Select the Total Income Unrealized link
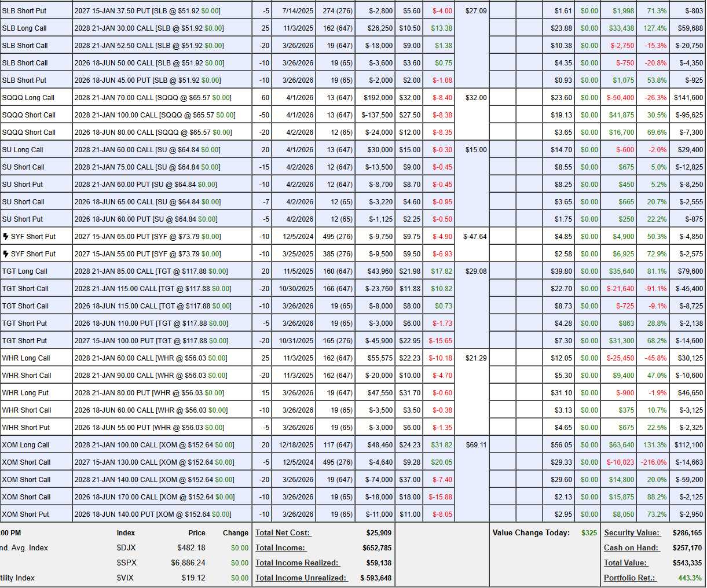The height and width of the screenshot is (588, 707). coord(301,578)
